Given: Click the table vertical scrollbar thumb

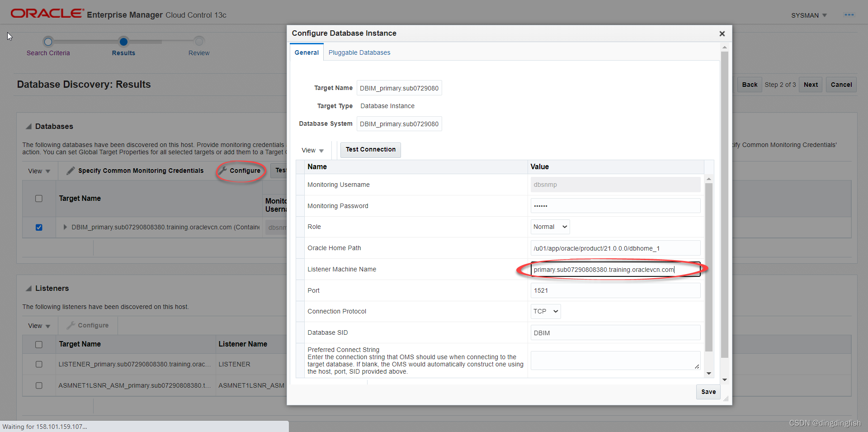Looking at the screenshot, I should [x=709, y=267].
